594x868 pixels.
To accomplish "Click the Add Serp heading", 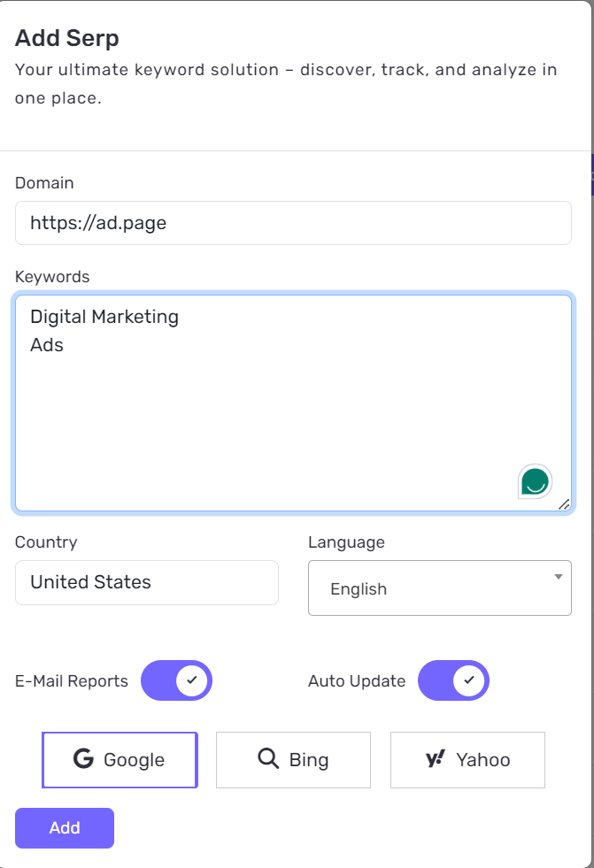I will 67,38.
